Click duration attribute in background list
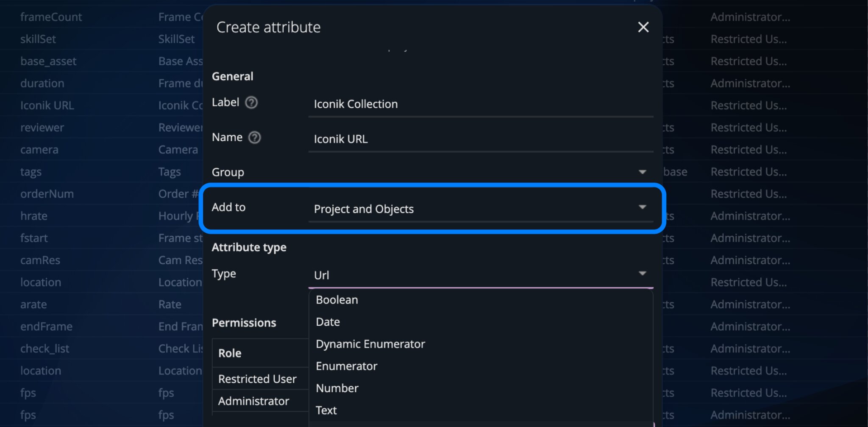 pyautogui.click(x=42, y=83)
